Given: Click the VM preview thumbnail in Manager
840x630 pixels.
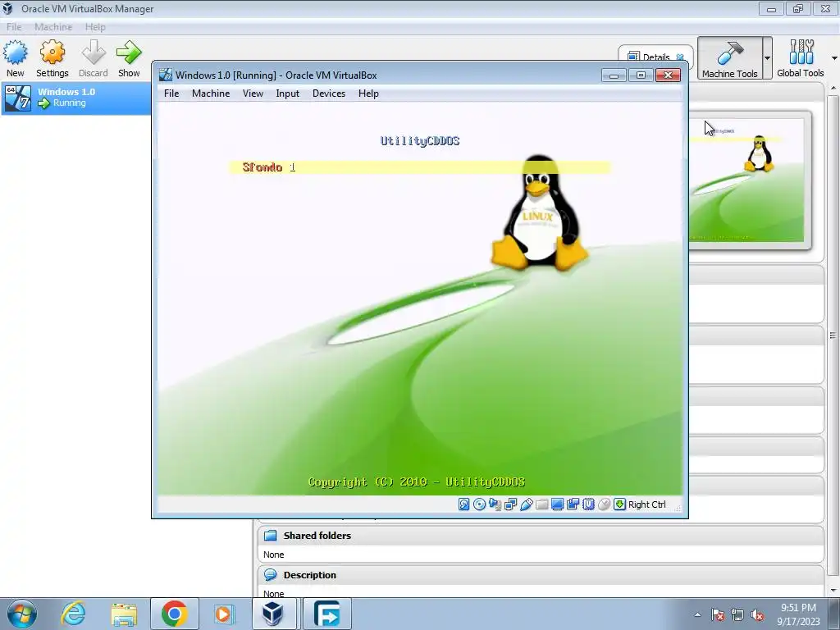Looking at the screenshot, I should pyautogui.click(x=746, y=180).
